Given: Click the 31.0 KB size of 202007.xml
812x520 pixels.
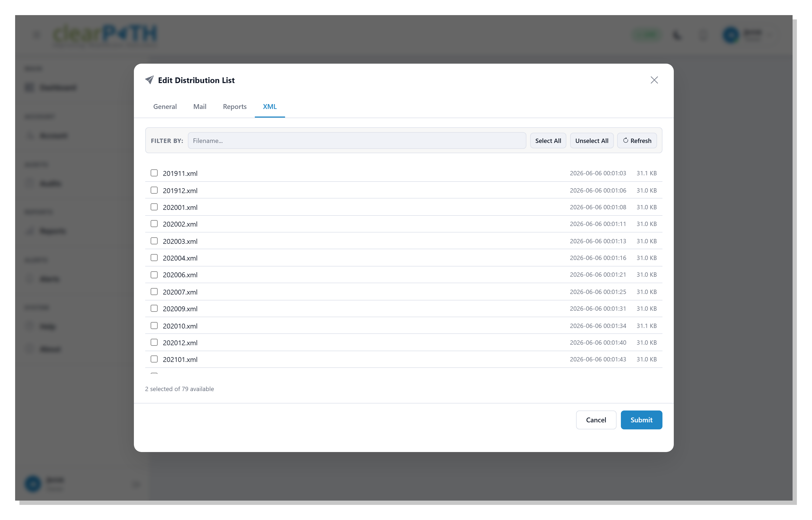Looking at the screenshot, I should [647, 292].
